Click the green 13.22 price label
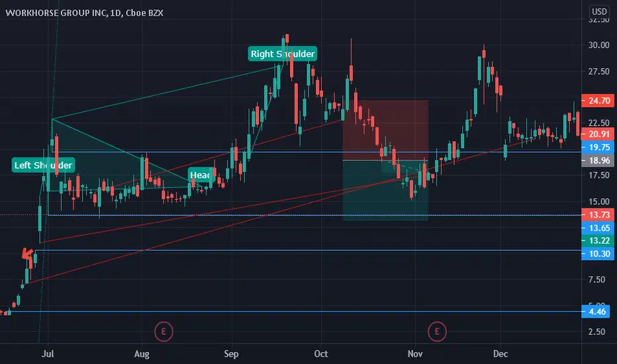Screen dimensions: 617x364 [x=597, y=240]
